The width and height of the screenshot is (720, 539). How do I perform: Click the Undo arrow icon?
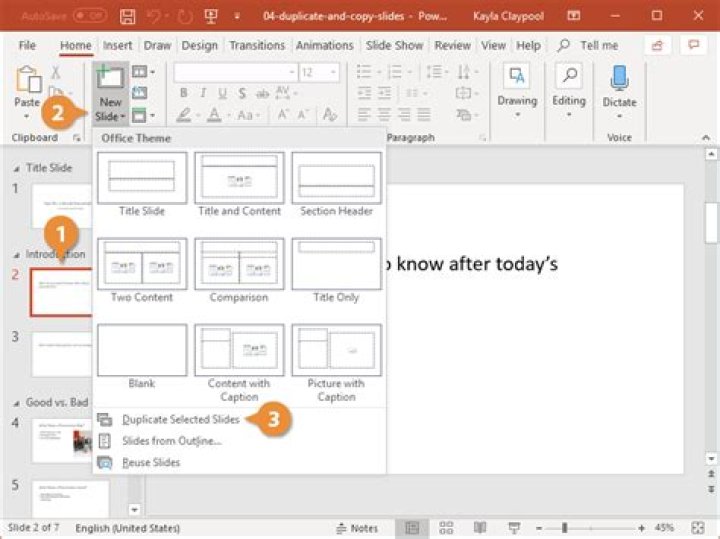click(153, 17)
